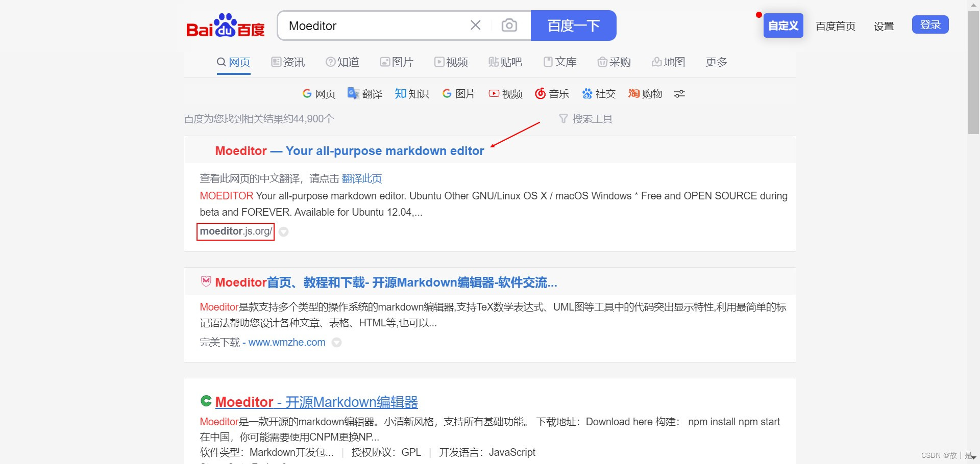
Task: Switch to 知道 tab
Action: tap(342, 62)
